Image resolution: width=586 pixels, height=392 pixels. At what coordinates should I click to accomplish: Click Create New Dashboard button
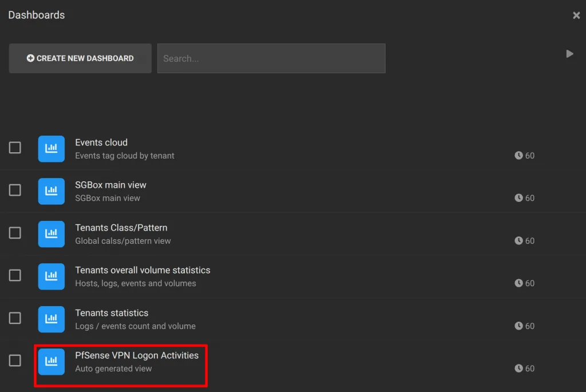80,58
